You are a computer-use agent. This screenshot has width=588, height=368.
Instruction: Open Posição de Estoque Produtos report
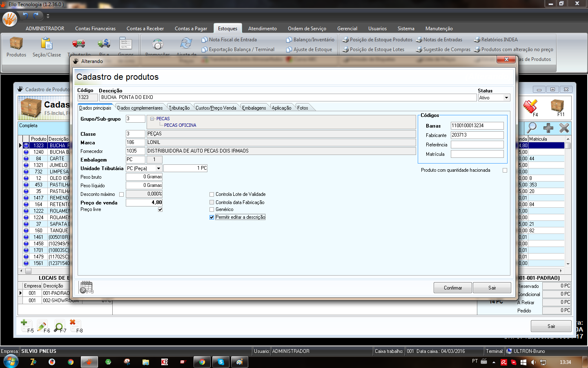tap(377, 40)
